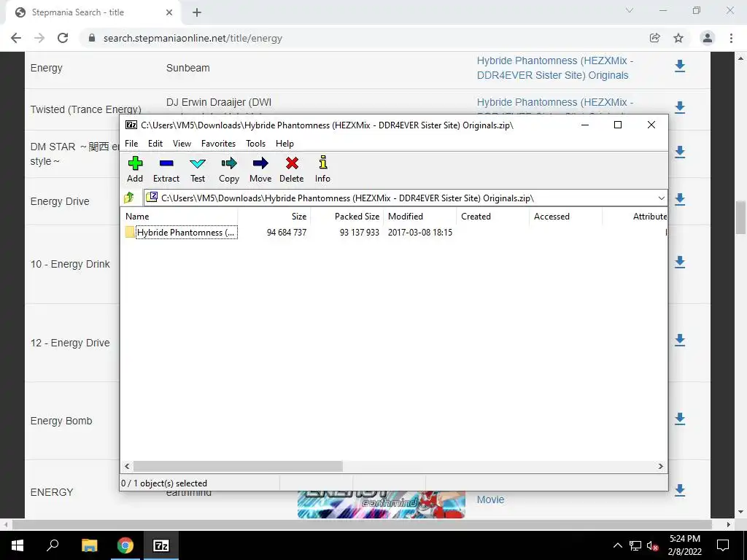Download the Energy Bomb row file

(680, 419)
